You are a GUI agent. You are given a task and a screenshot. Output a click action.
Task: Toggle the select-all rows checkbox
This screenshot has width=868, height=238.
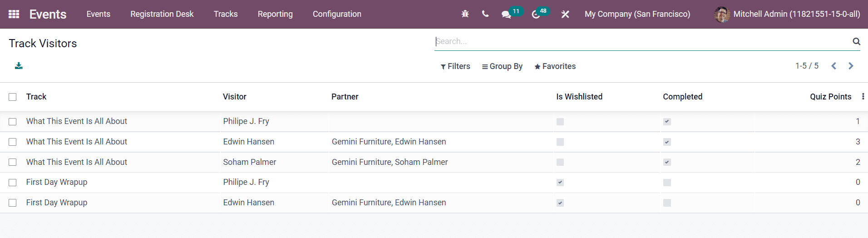point(13,97)
